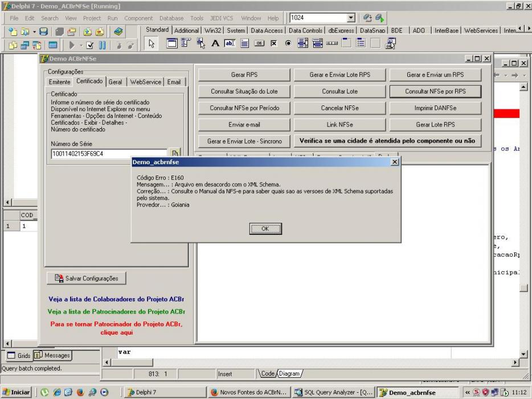This screenshot has width=532, height=399.
Task: Expand the open file dropdown arrow
Action: point(34,32)
